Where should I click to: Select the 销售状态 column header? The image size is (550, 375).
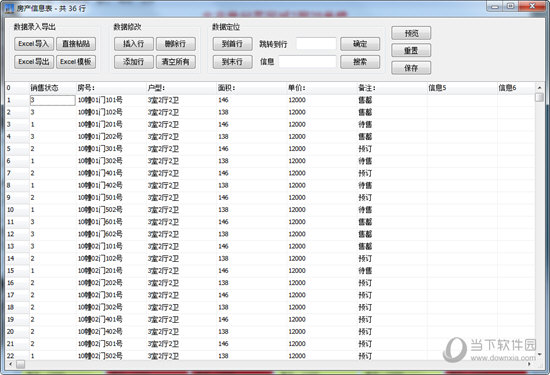(53, 88)
